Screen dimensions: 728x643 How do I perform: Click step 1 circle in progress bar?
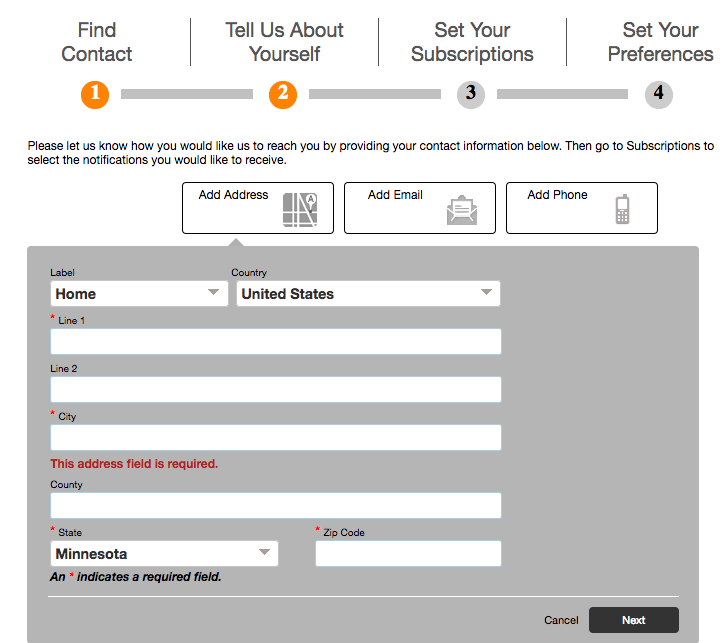coord(95,94)
